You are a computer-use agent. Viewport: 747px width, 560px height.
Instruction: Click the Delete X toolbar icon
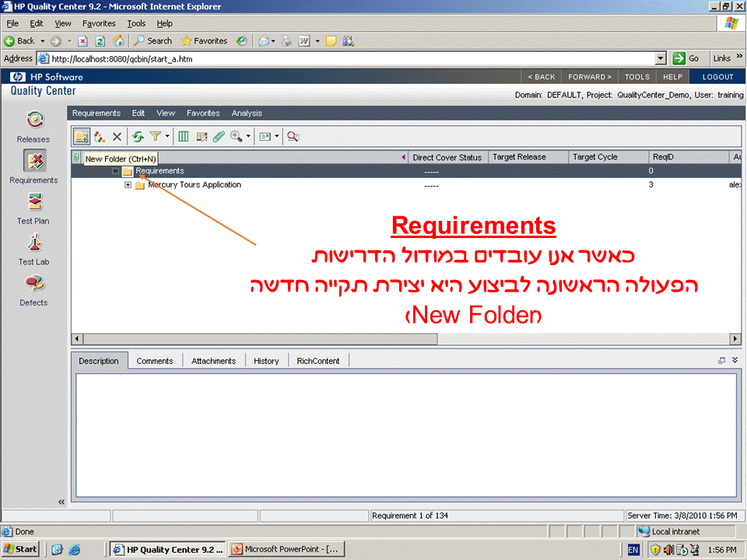click(117, 137)
